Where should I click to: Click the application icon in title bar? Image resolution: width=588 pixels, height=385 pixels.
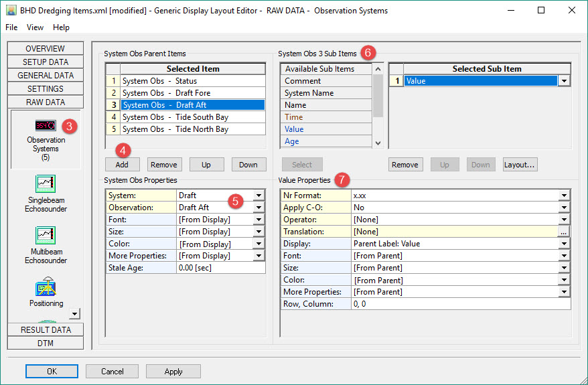pos(11,11)
